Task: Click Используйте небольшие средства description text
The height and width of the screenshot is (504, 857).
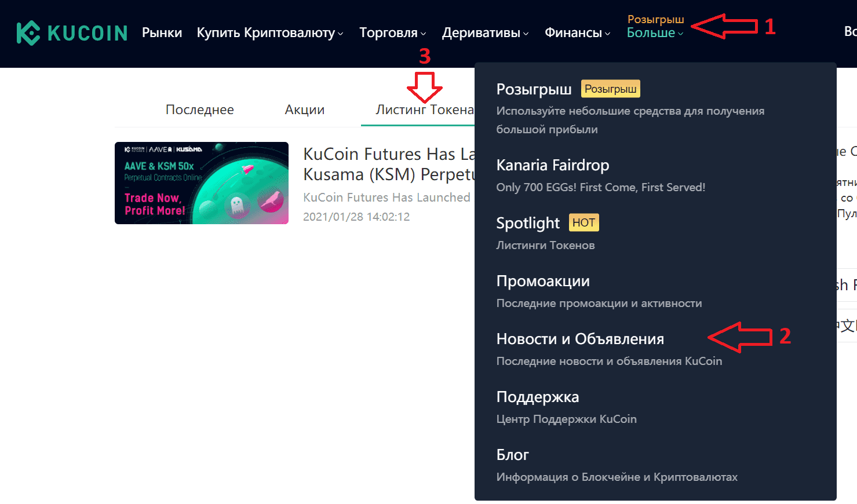Action: [630, 120]
